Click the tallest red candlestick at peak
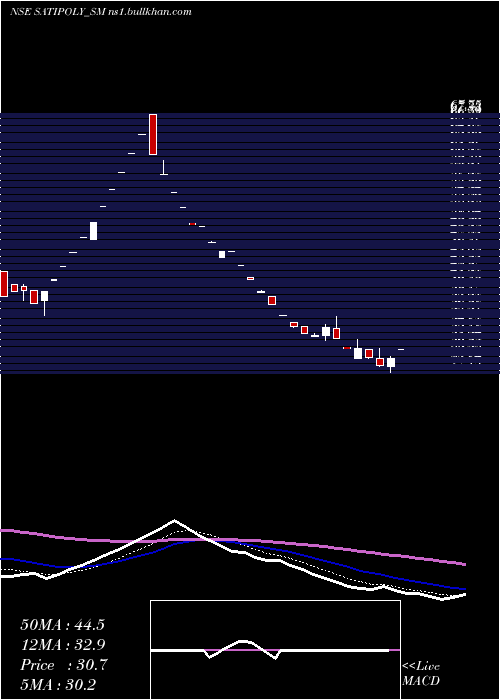Screen dimensions: 500x700 pyautogui.click(x=153, y=134)
